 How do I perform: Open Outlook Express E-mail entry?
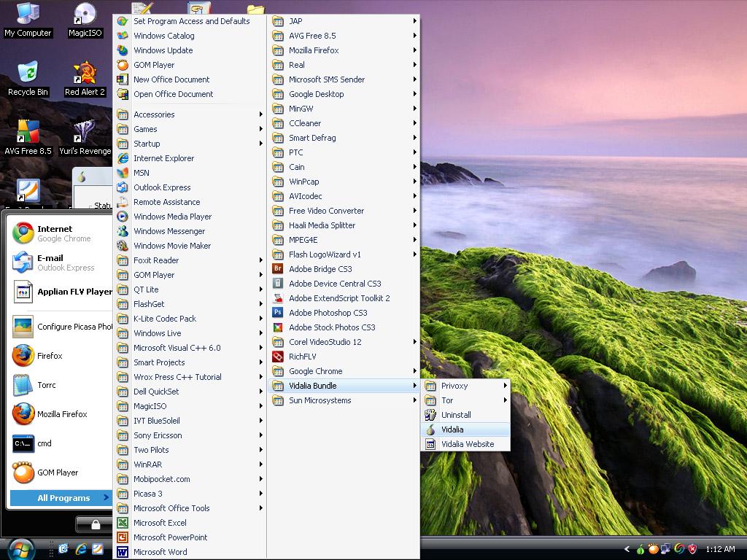[61, 262]
